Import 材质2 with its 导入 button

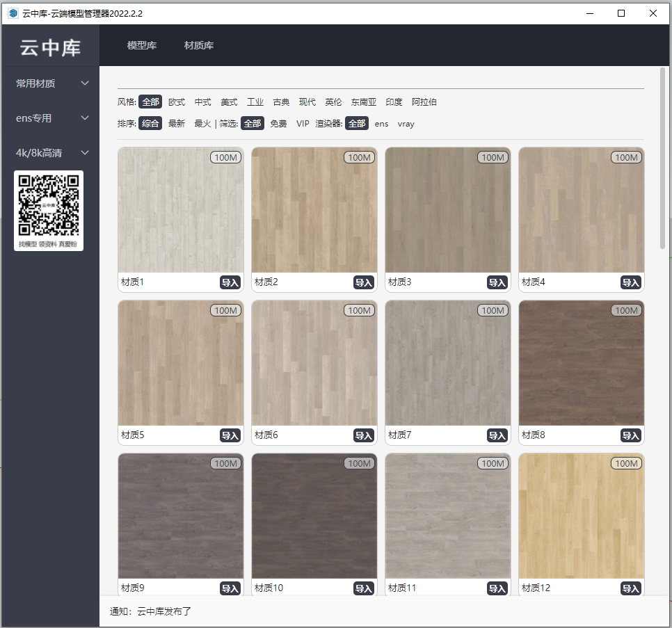[x=364, y=282]
